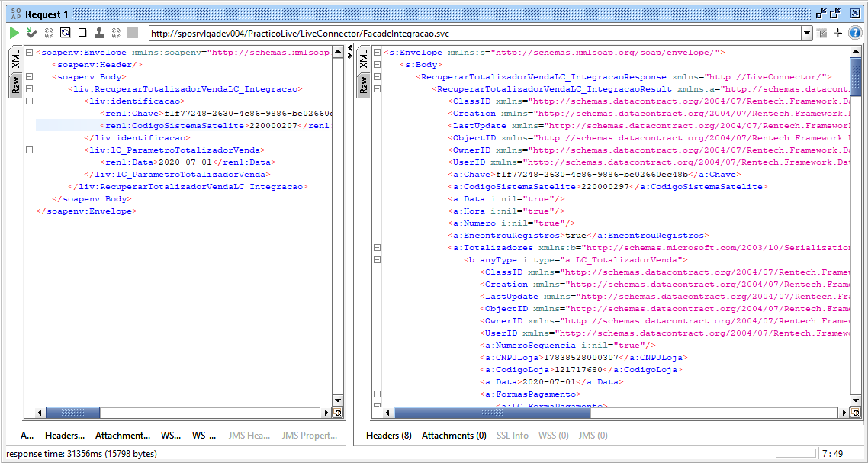Image resolution: width=868 pixels, height=463 pixels.
Task: Open the request editor magnifier icon
Action: (337, 413)
